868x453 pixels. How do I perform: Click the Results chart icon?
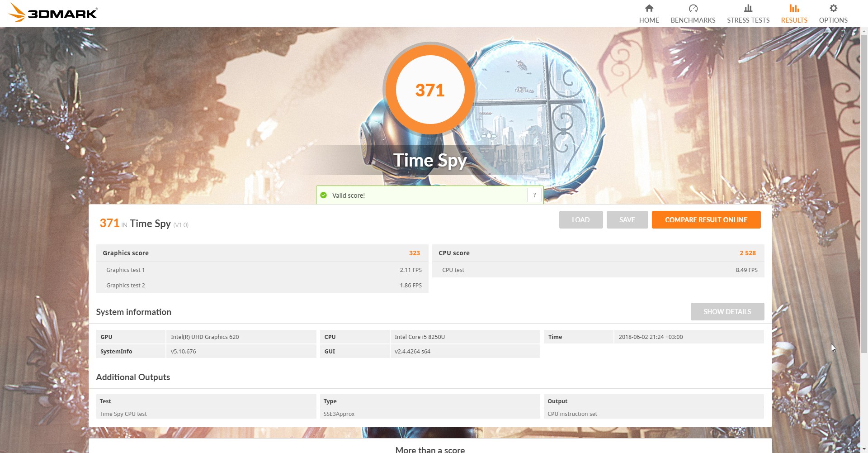pyautogui.click(x=794, y=8)
